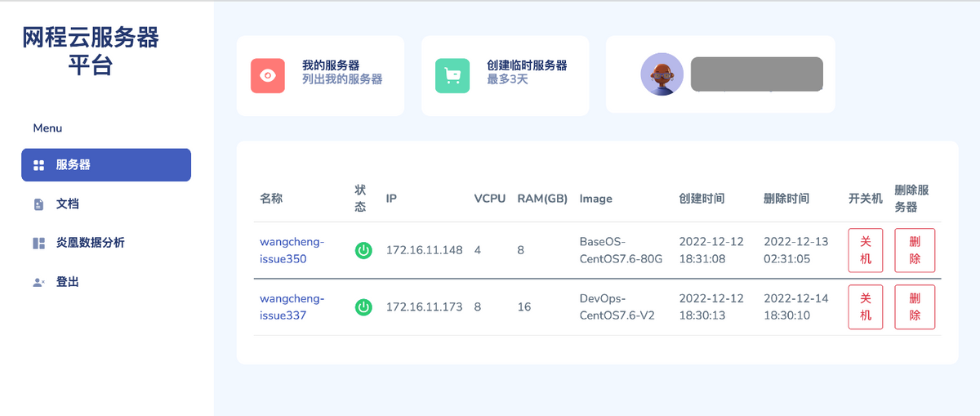Click deletion time 2022-12-13 02:31:05
This screenshot has height=416, width=980.
796,250
